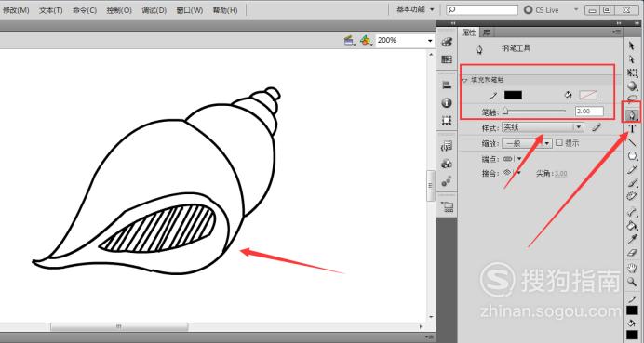Select the Hand tool
The width and height of the screenshot is (644, 343).
tap(632, 269)
